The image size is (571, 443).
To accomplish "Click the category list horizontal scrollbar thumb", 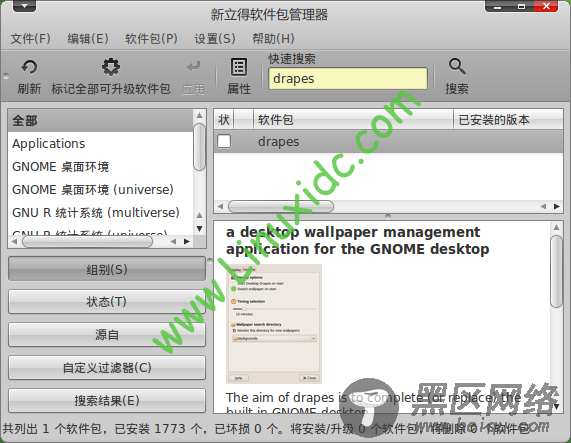I will click(x=87, y=241).
